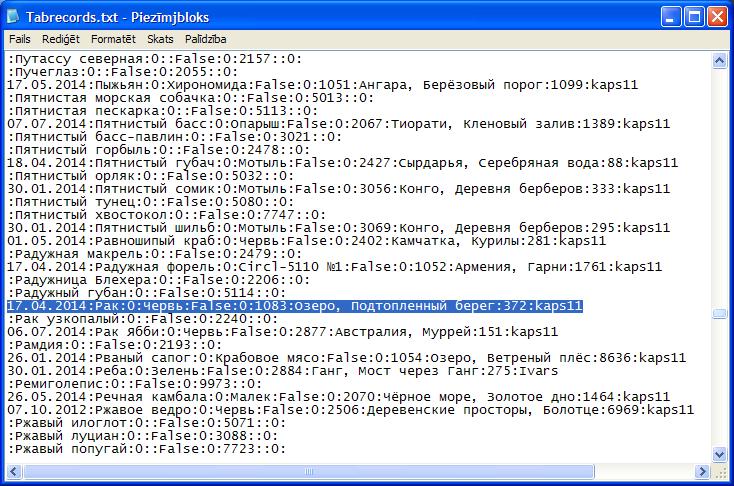The height and width of the screenshot is (486, 734).
Task: Click the highlighted line with Рак:0:Червь
Action: 295,306
